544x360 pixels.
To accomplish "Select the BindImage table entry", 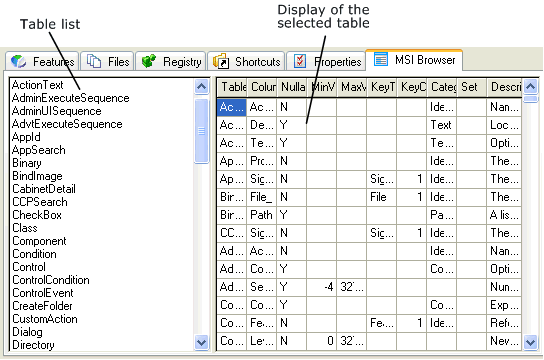I will point(37,176).
